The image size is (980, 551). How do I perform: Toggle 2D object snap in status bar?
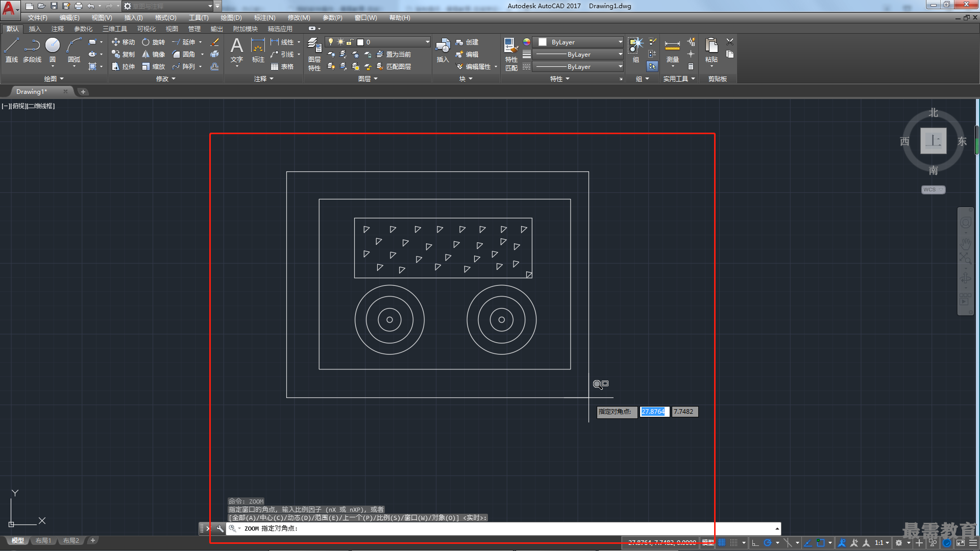[x=820, y=543]
